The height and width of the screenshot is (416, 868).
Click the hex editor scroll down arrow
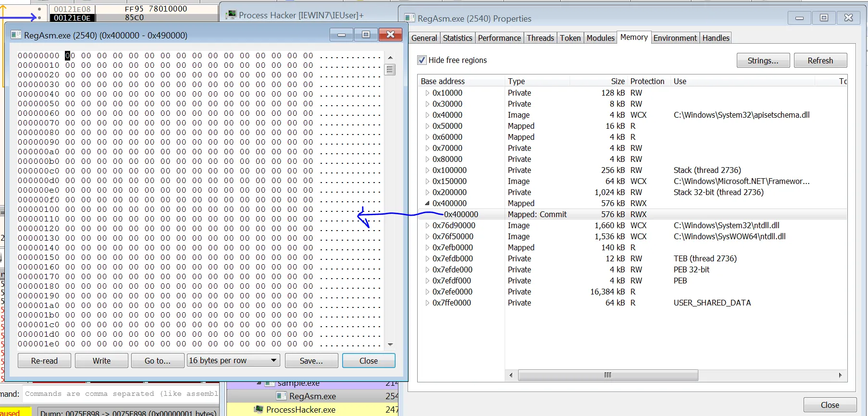390,344
